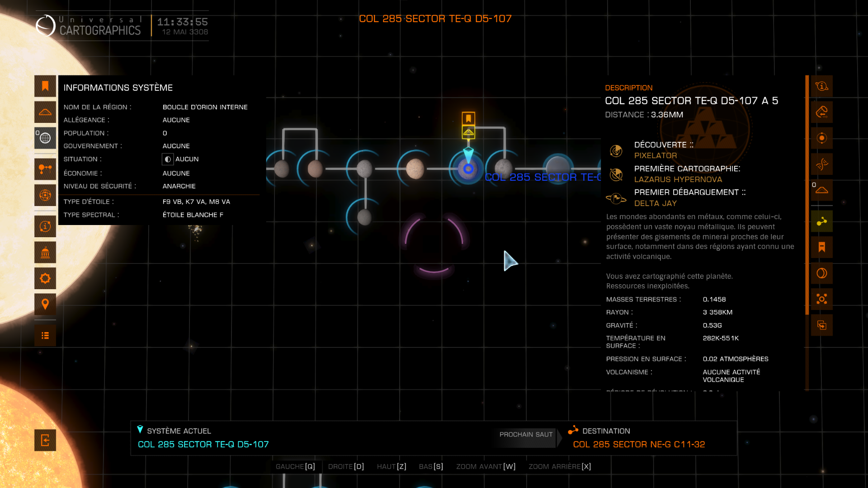Click the copy windows icon at bottom right
This screenshot has height=488, width=868.
coord(822,325)
